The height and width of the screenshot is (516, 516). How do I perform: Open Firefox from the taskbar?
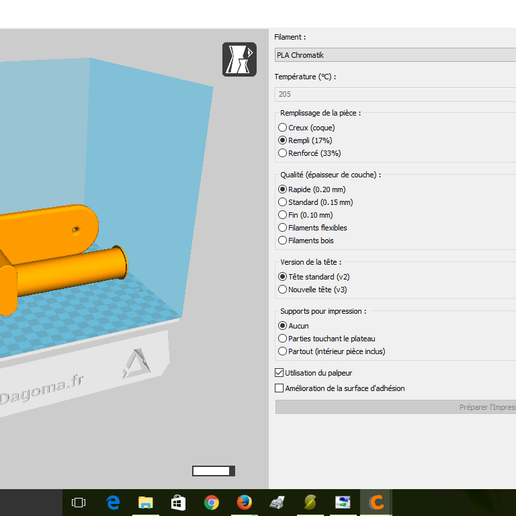[x=244, y=502]
